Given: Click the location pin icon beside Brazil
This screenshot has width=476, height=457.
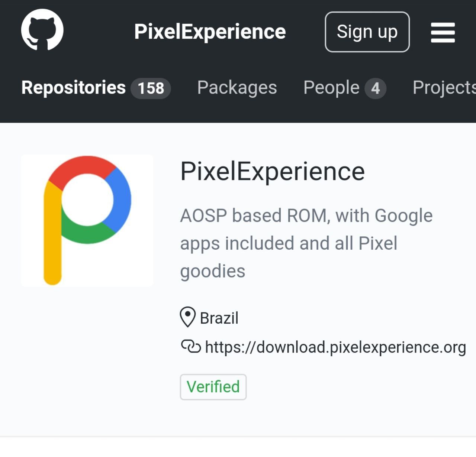Looking at the screenshot, I should [188, 317].
